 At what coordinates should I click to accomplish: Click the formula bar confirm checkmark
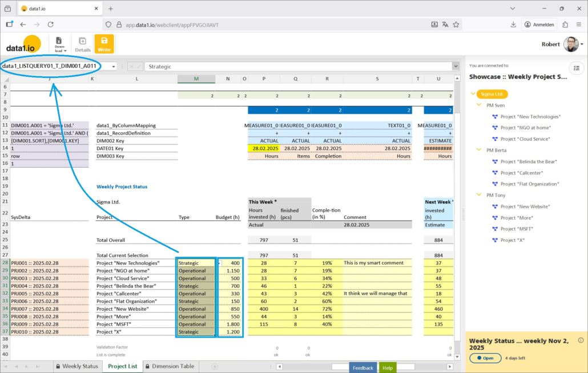139,66
